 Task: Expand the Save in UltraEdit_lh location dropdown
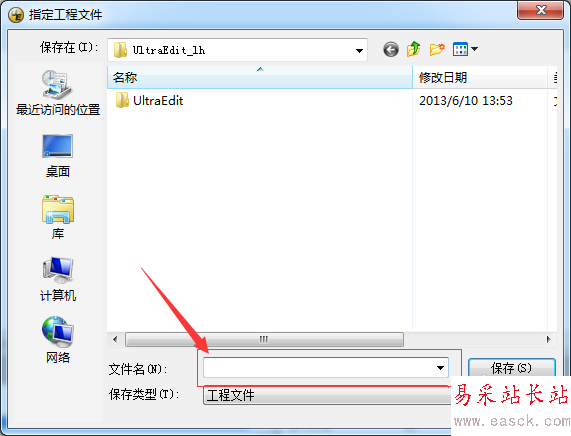[x=359, y=50]
